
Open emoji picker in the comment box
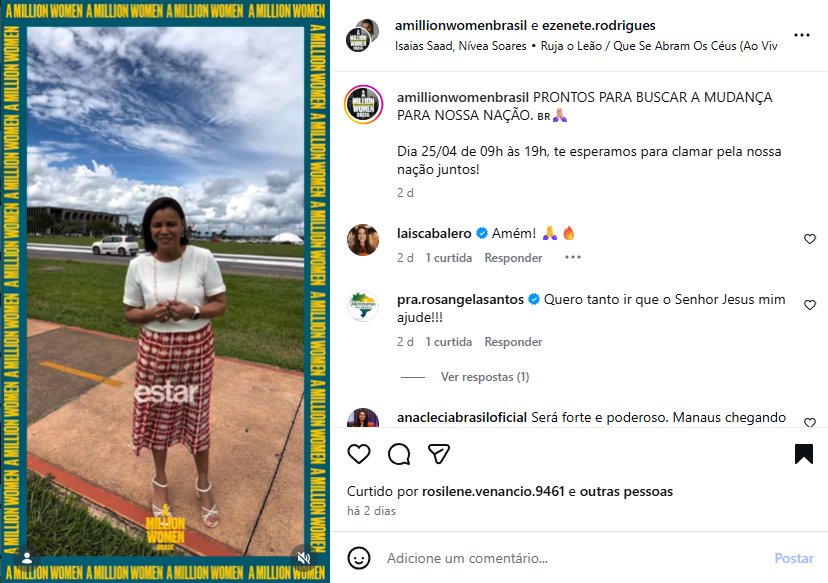click(x=359, y=558)
